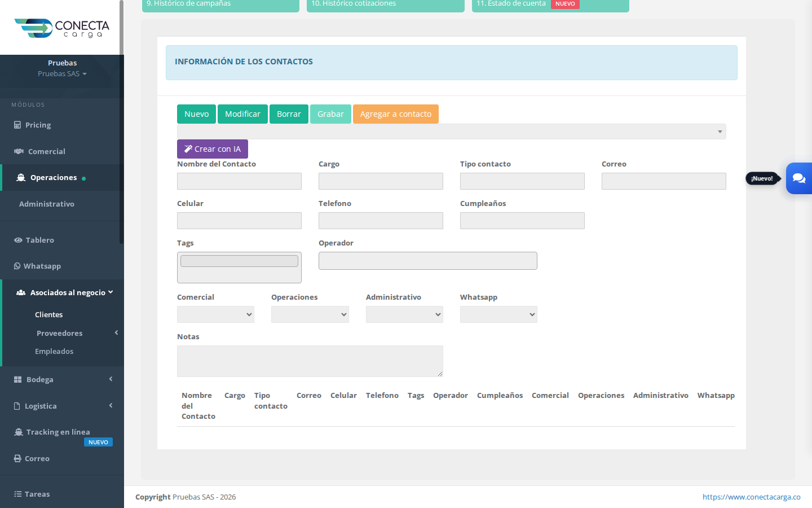Viewport: 812px width, 508px height.
Task: Click the Operaciones ship icon
Action: point(21,178)
